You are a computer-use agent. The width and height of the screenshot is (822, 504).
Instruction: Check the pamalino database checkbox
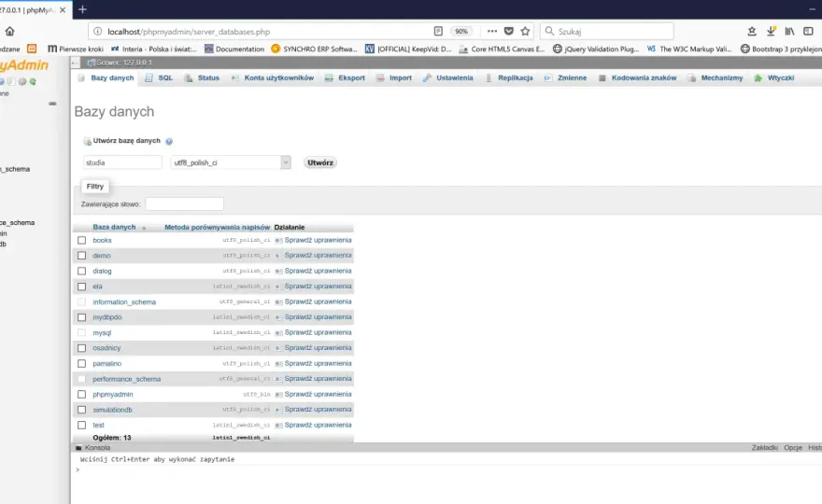(x=82, y=363)
